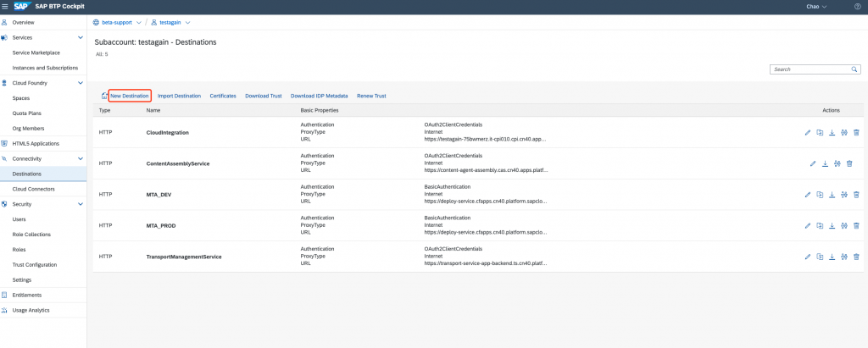This screenshot has width=868, height=348.
Task: Click Download Trust
Action: coord(264,96)
